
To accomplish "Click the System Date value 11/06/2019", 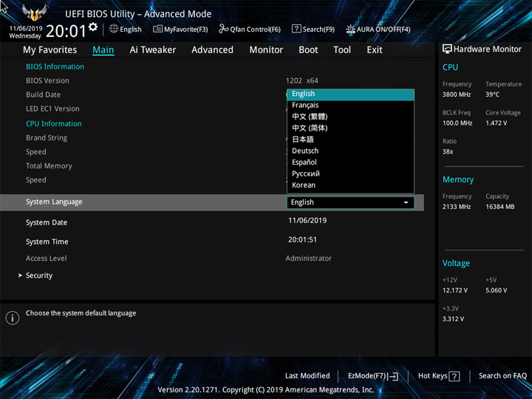I will coord(307,220).
